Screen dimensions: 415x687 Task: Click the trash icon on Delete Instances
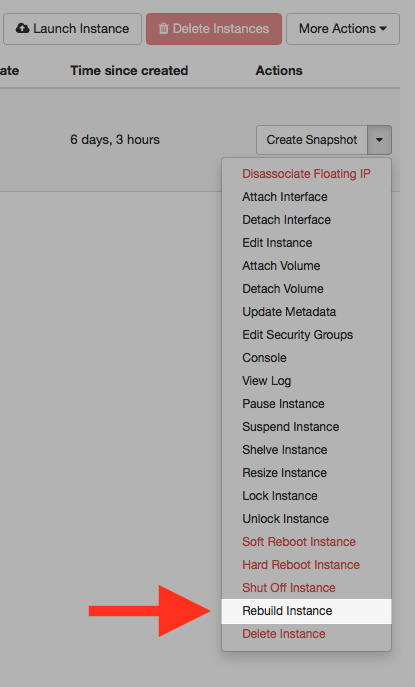point(163,29)
